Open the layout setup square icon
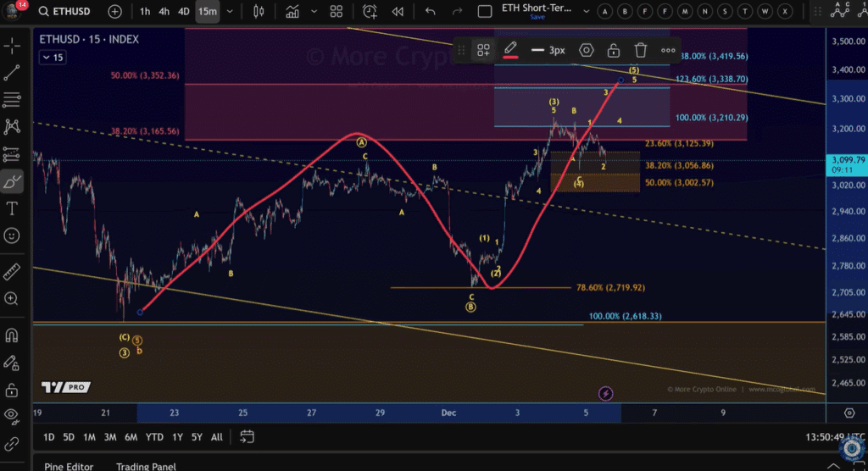 click(484, 11)
